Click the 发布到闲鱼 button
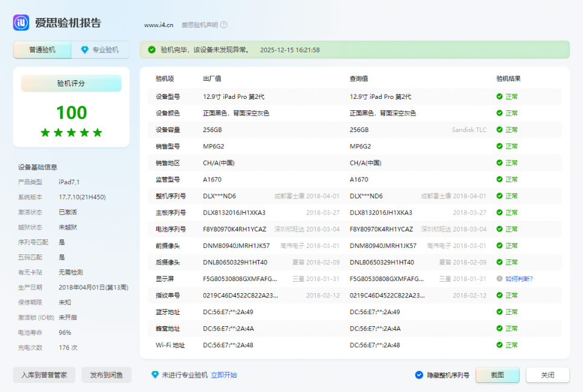The width and height of the screenshot is (583, 392). (106, 375)
